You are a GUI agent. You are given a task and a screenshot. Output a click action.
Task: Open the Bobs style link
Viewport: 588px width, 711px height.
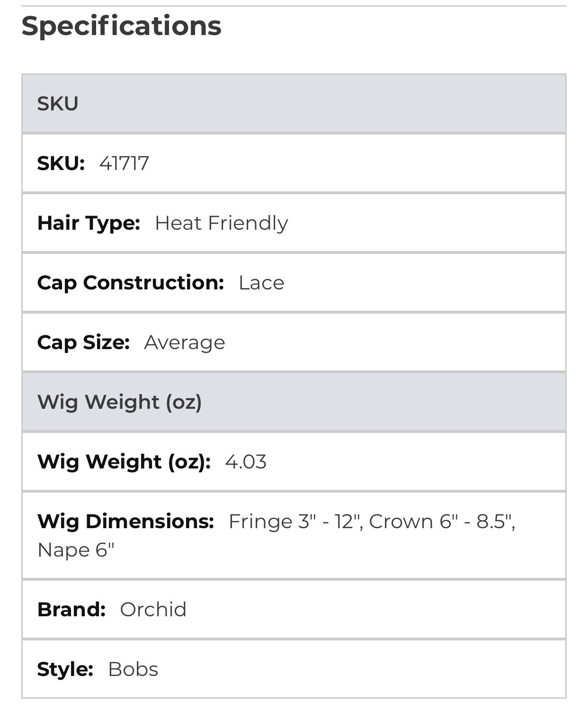click(x=133, y=669)
